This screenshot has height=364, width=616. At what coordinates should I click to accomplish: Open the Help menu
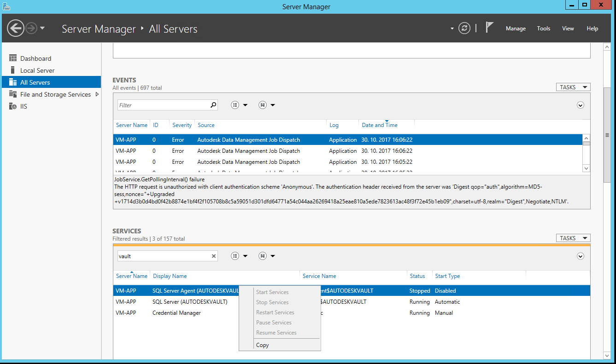click(x=593, y=29)
